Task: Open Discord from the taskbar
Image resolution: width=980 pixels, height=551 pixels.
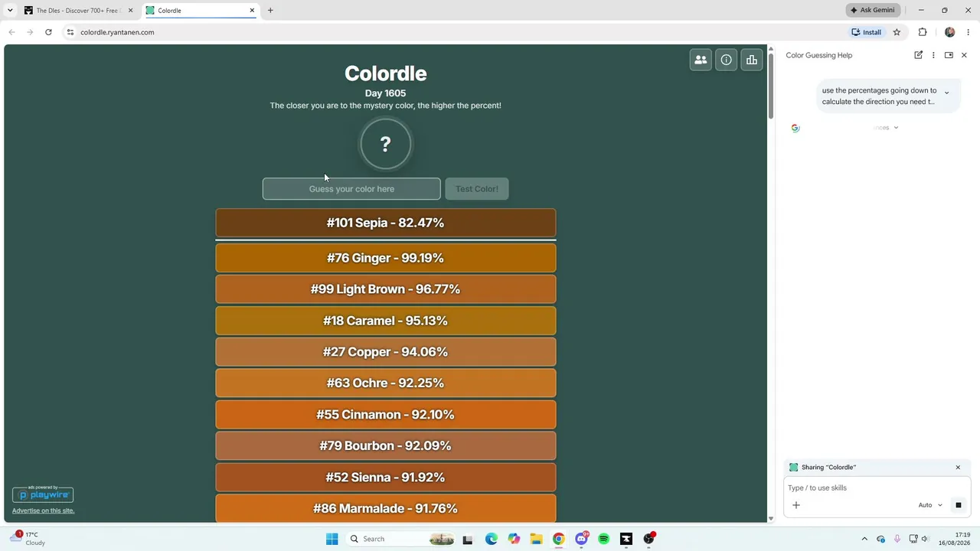Action: [x=581, y=539]
